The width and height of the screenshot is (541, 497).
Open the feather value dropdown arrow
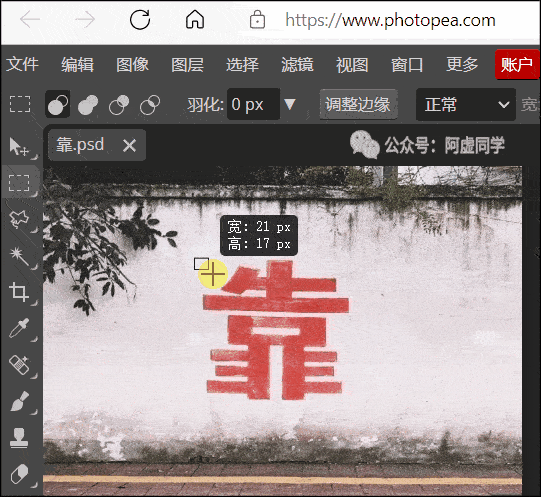290,104
